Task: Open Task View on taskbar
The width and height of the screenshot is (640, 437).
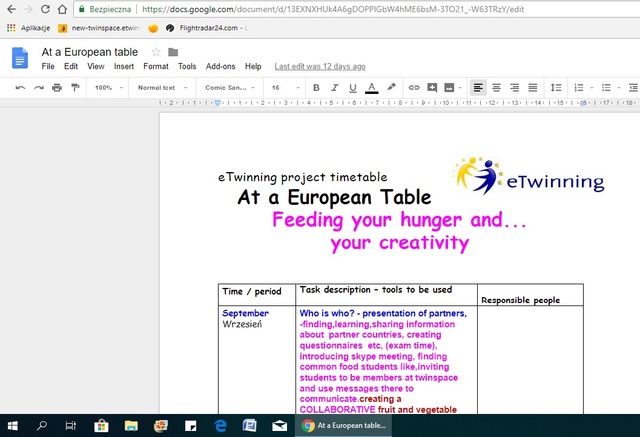Action: pyautogui.click(x=71, y=426)
